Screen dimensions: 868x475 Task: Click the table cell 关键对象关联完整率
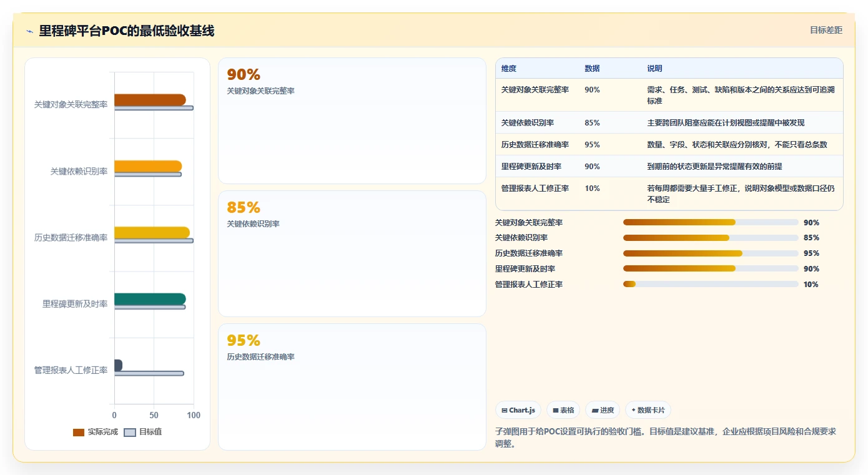pyautogui.click(x=535, y=90)
